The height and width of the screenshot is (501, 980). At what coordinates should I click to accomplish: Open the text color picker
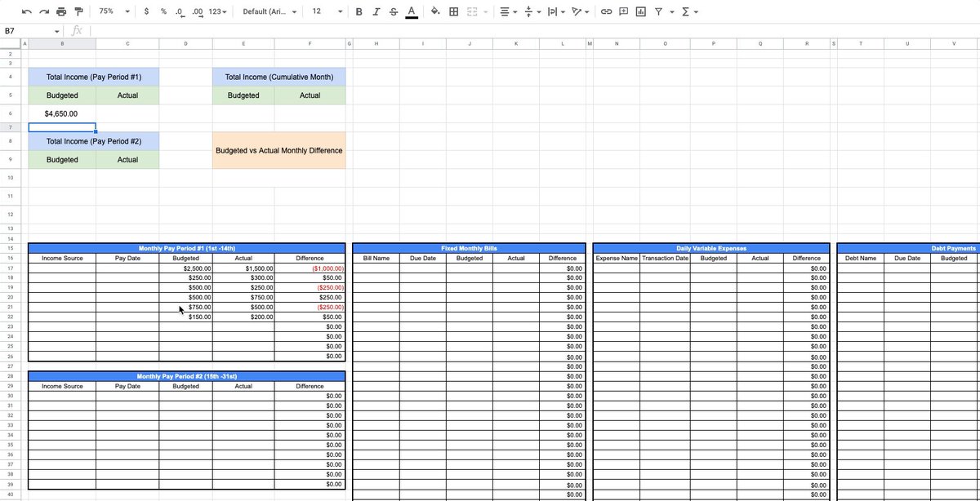click(411, 11)
